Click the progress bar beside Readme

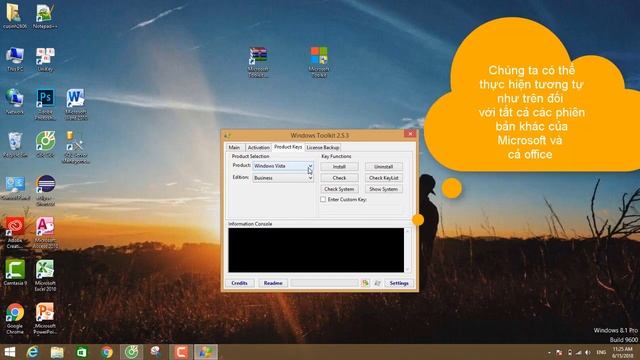tap(324, 283)
